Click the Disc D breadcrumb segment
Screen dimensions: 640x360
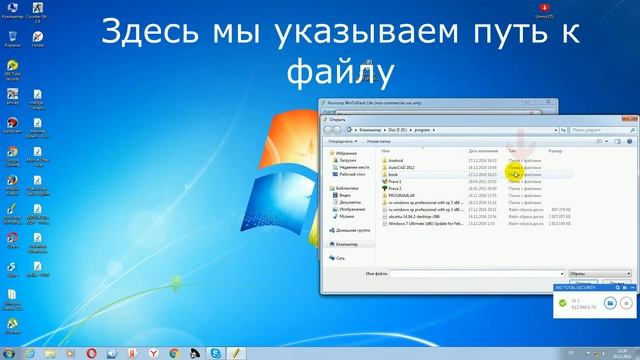[398, 130]
